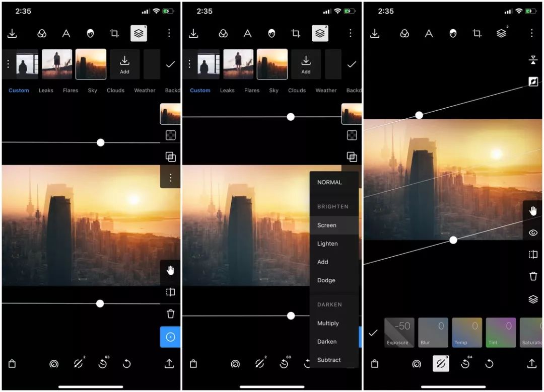Viewport: 544px width, 392px height.
Task: Tap the share export icon on left screen
Action: point(169,364)
